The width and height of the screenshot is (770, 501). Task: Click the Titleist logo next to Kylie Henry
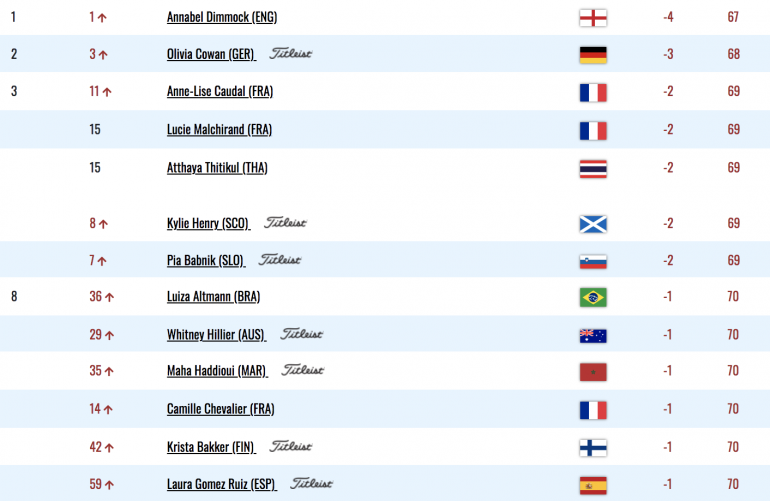285,223
